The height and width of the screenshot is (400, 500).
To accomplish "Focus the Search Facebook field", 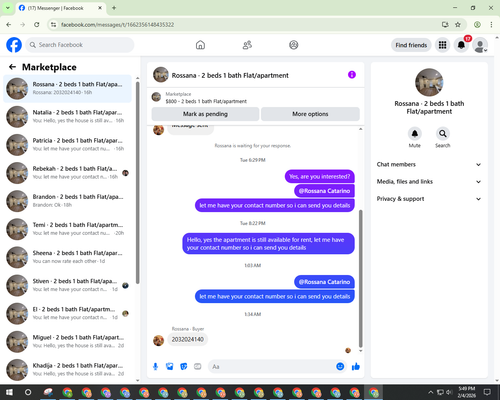I will 80,45.
